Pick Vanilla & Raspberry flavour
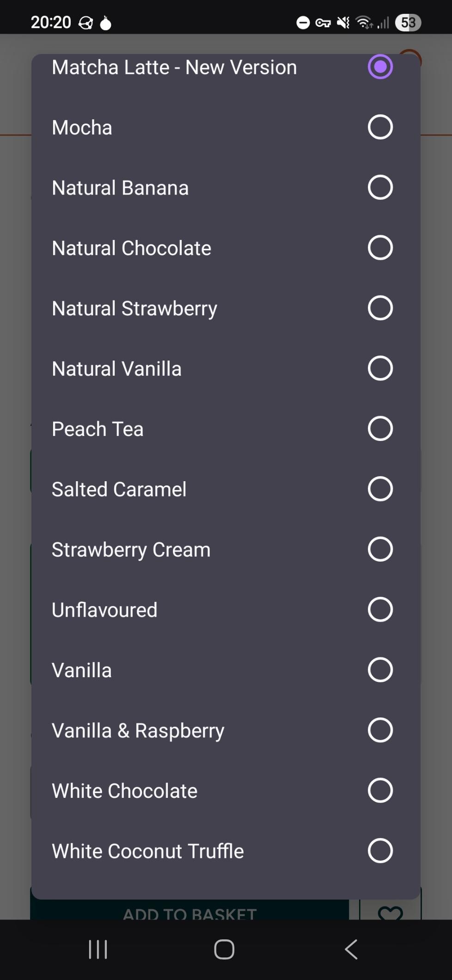This screenshot has height=980, width=452. pyautogui.click(x=380, y=730)
